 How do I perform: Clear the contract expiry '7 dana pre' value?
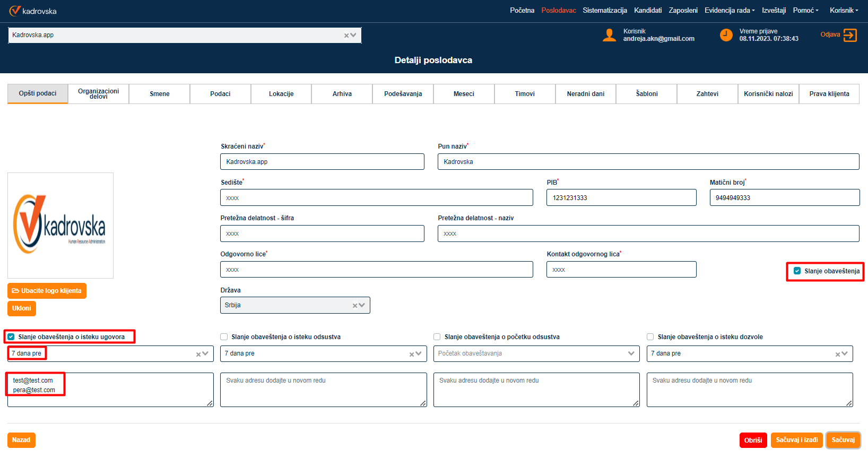[x=198, y=355]
